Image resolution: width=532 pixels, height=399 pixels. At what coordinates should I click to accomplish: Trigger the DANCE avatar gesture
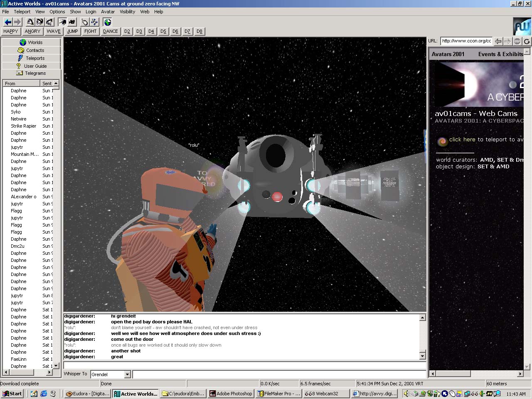111,31
